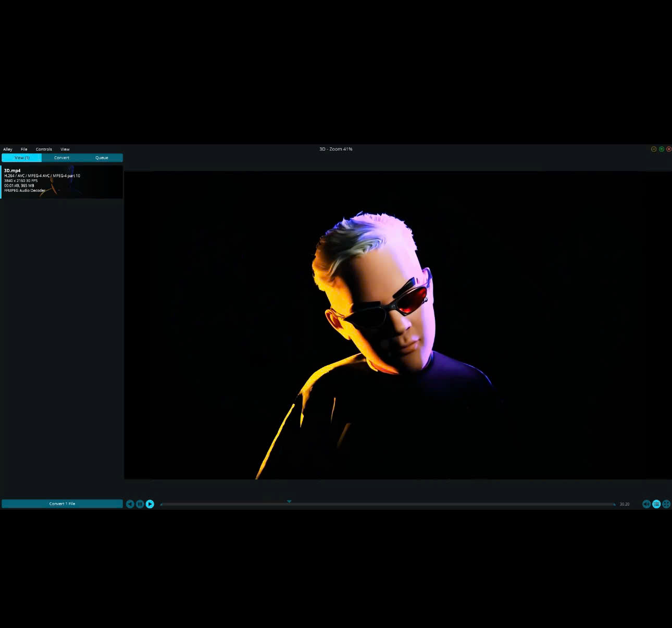Image resolution: width=672 pixels, height=628 pixels.
Task: Open the Alley menu
Action: pos(8,149)
